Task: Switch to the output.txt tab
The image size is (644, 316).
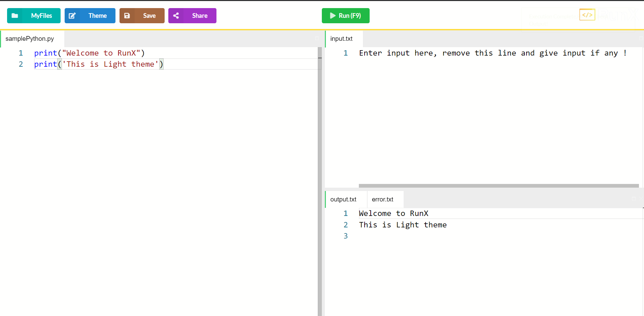Action: 346,199
